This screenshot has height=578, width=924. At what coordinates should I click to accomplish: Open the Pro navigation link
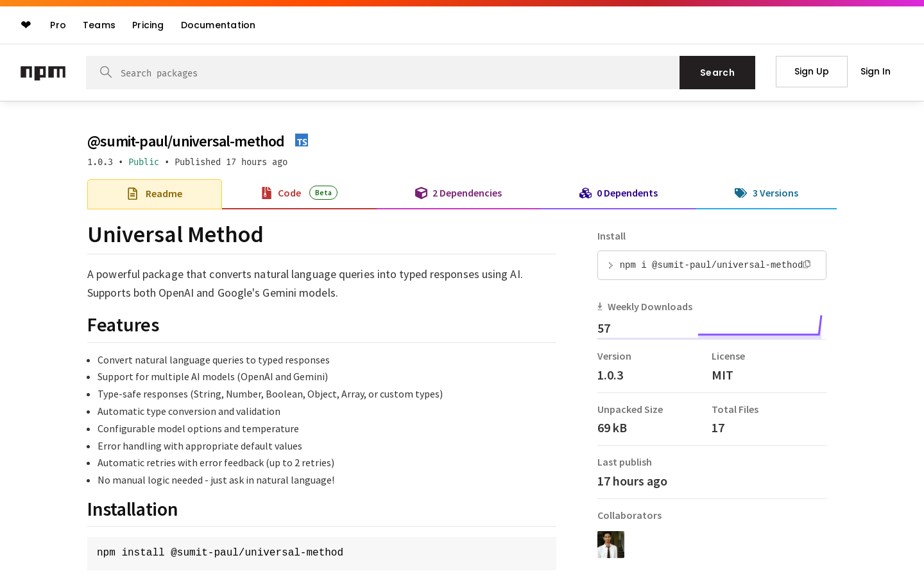click(58, 25)
